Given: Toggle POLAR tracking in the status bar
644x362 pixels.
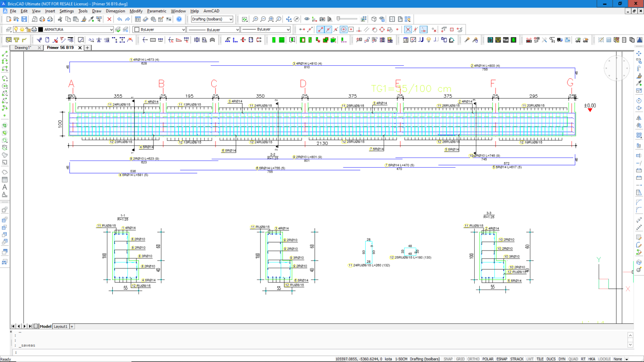Looking at the screenshot, I should (488, 359).
